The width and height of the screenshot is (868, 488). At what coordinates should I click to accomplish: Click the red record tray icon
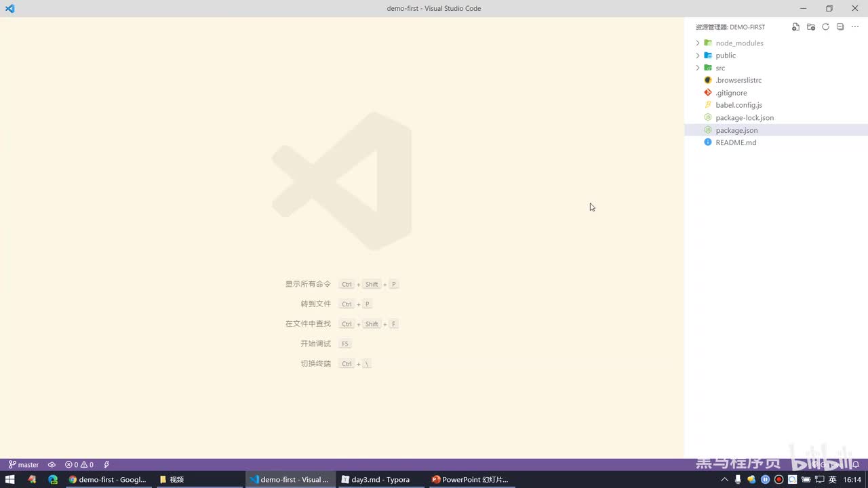(778, 480)
